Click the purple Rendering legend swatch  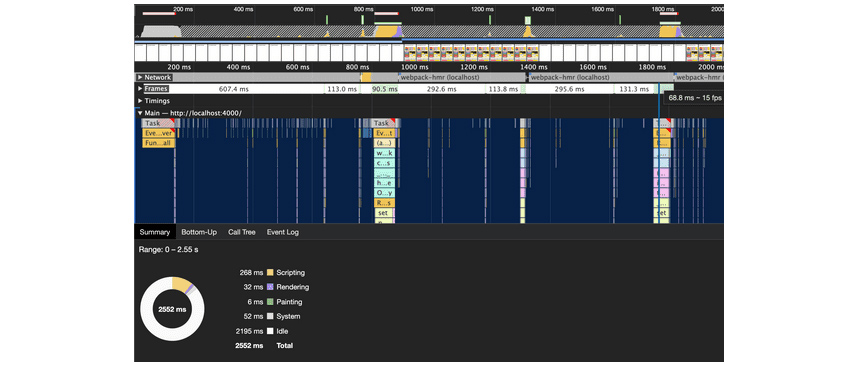[270, 287]
